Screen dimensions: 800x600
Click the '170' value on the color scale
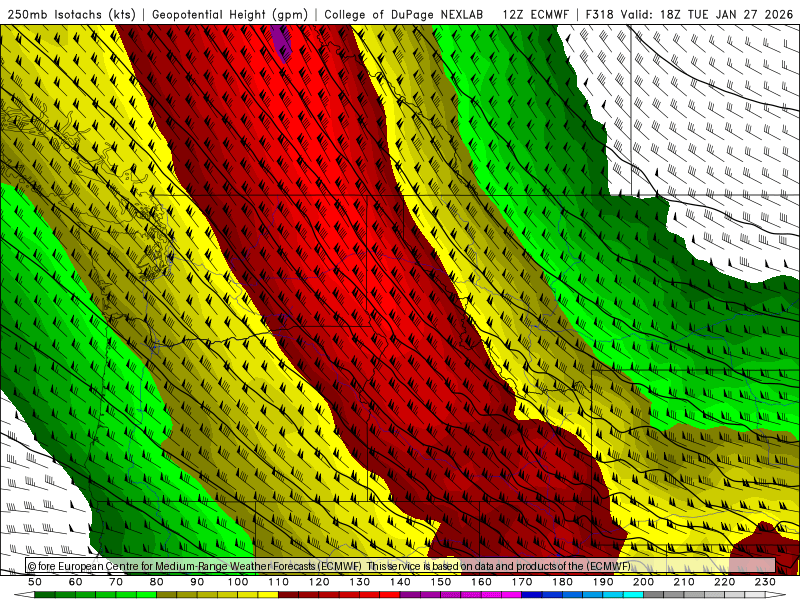coord(522,582)
